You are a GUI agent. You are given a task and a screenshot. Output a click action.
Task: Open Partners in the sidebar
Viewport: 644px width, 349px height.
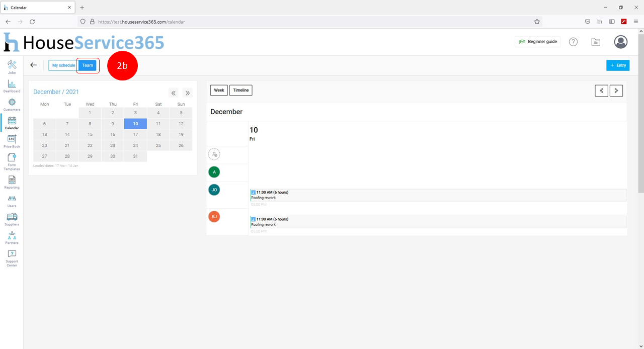tap(12, 238)
